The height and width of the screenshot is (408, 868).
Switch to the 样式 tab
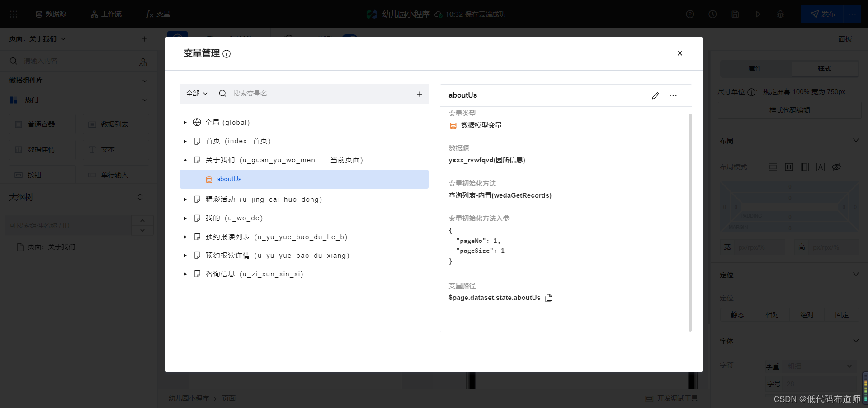pos(824,69)
